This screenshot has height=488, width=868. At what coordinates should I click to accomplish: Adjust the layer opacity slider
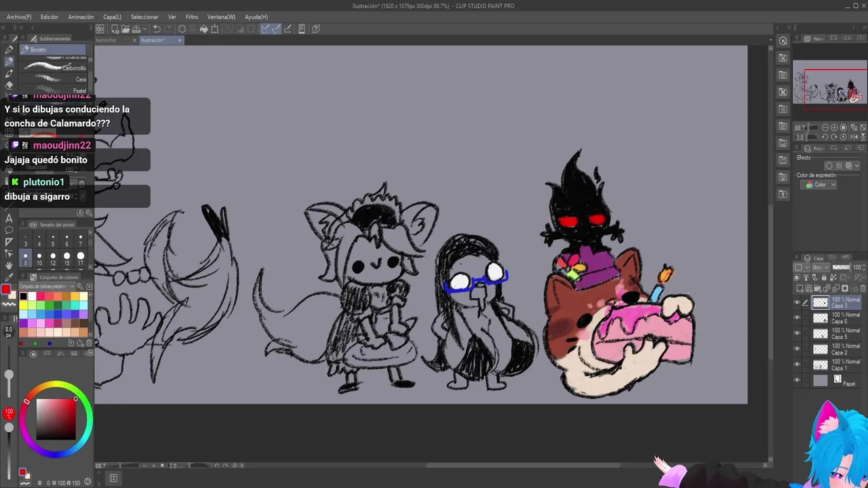[x=841, y=267]
